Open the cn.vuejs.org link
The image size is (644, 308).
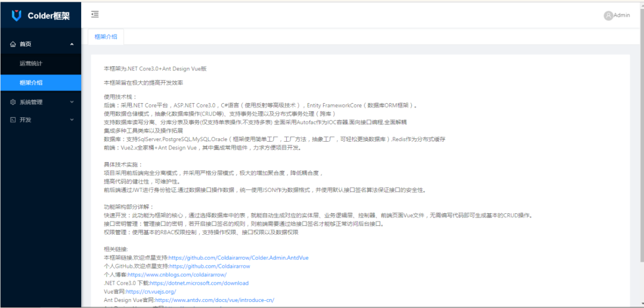(x=151, y=291)
